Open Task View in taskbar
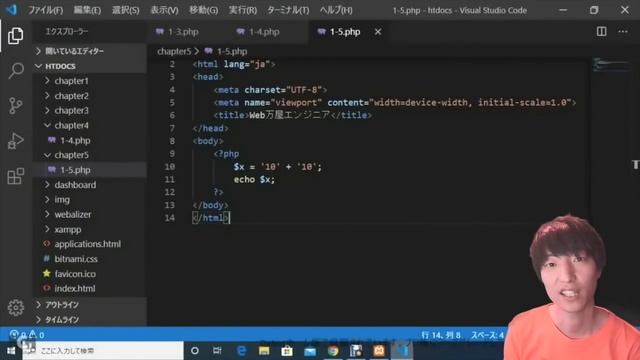640x360 pixels. coord(217,351)
